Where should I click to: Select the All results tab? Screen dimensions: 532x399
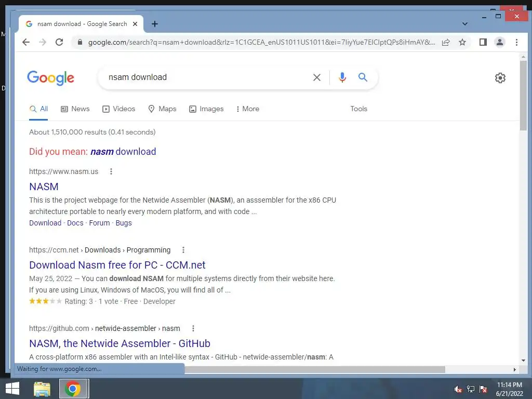click(x=38, y=109)
